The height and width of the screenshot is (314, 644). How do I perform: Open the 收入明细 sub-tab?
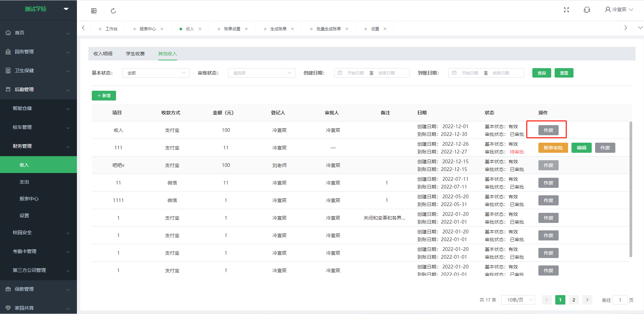(103, 54)
